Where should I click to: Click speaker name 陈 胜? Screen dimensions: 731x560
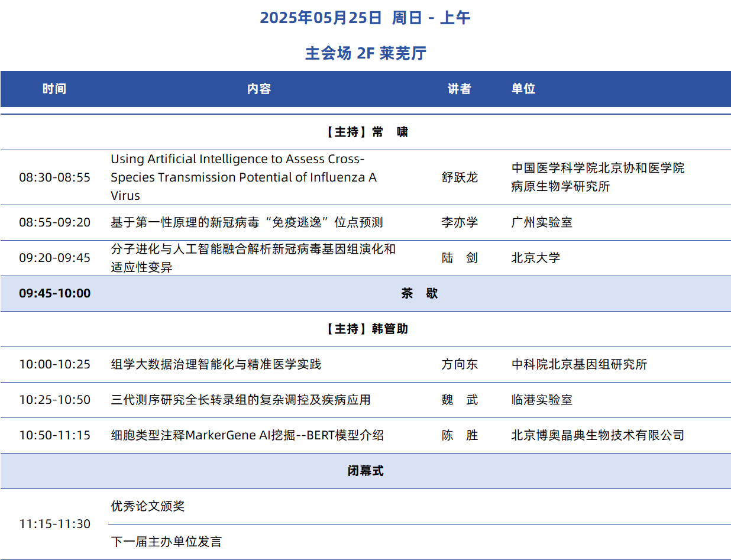pyautogui.click(x=460, y=435)
